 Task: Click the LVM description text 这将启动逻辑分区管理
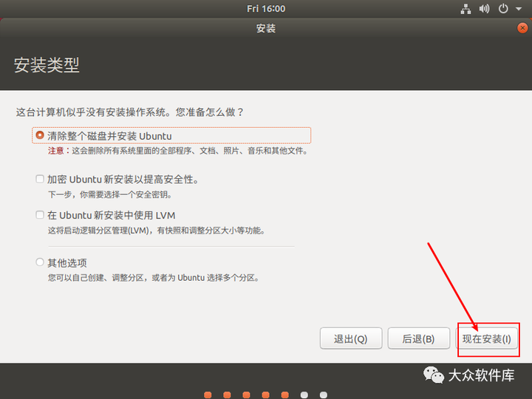coord(156,231)
